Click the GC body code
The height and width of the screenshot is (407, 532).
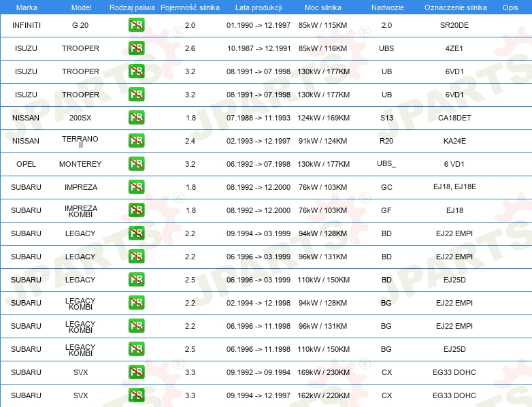click(386, 187)
